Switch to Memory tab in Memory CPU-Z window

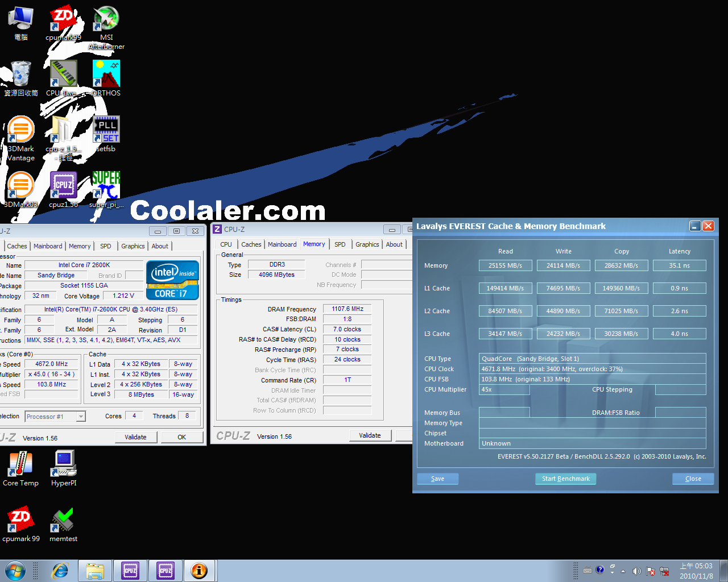pos(314,244)
